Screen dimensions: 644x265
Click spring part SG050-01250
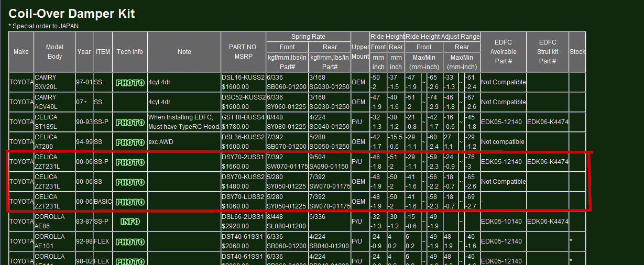329,147
